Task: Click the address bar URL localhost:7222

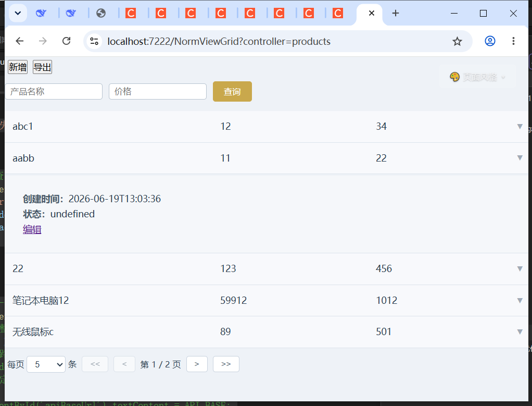Action: pyautogui.click(x=219, y=42)
